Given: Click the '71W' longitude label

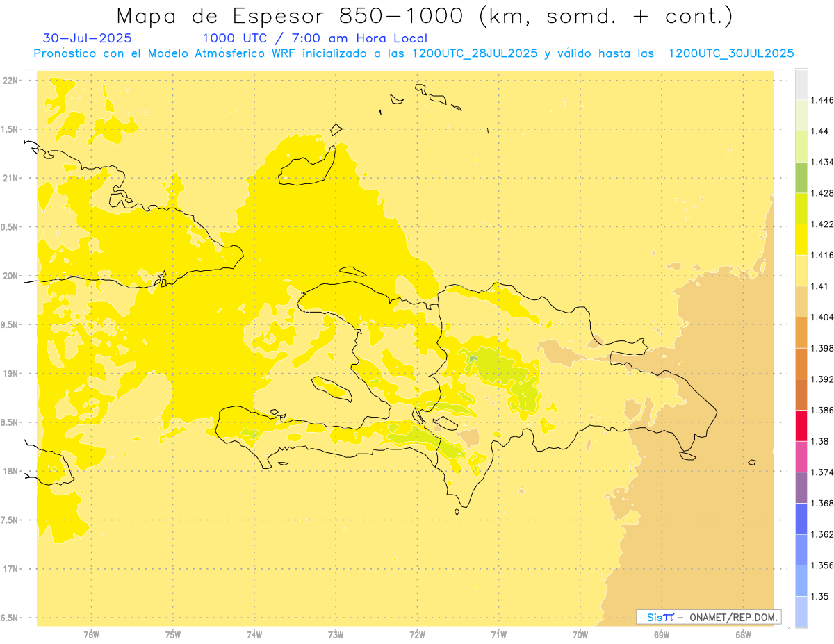Looking at the screenshot, I should click(x=498, y=635).
